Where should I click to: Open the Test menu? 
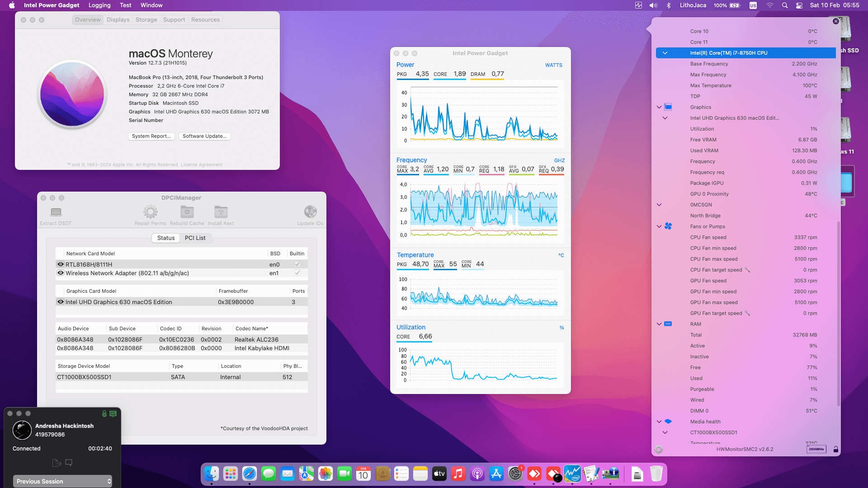pos(126,5)
